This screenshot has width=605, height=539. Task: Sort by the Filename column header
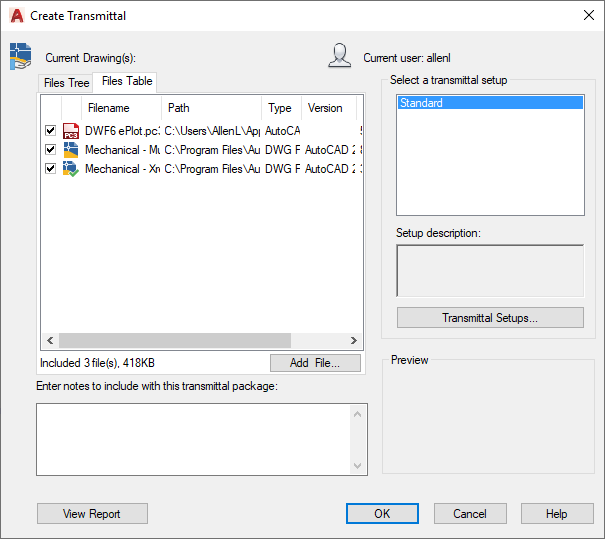point(109,108)
